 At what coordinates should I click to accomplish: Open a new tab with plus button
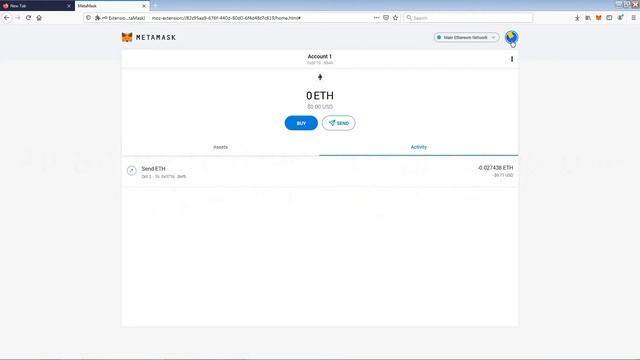[x=155, y=6]
